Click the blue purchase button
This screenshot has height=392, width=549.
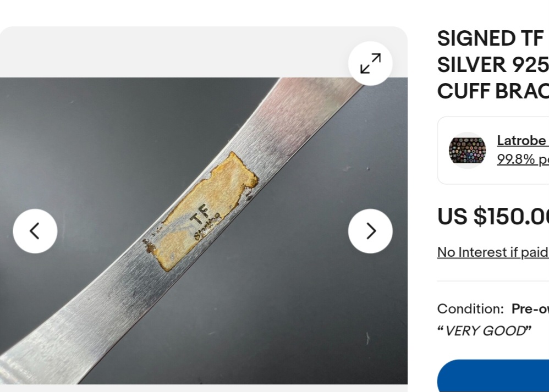tap(493, 376)
